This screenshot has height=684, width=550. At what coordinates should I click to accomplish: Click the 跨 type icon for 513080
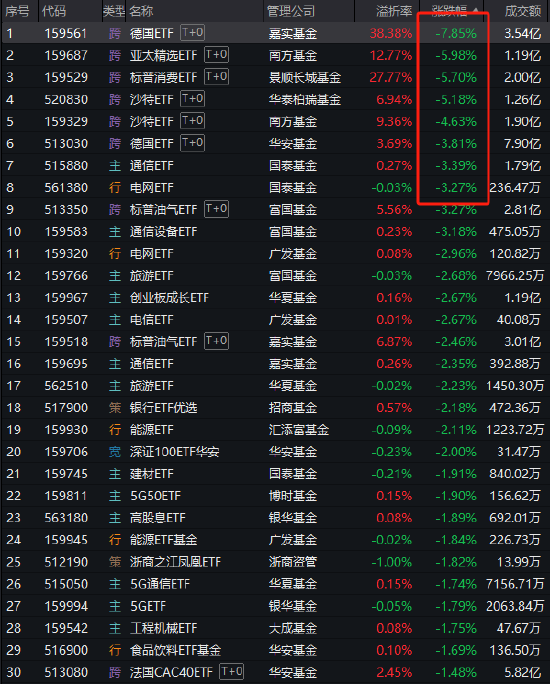tap(115, 672)
